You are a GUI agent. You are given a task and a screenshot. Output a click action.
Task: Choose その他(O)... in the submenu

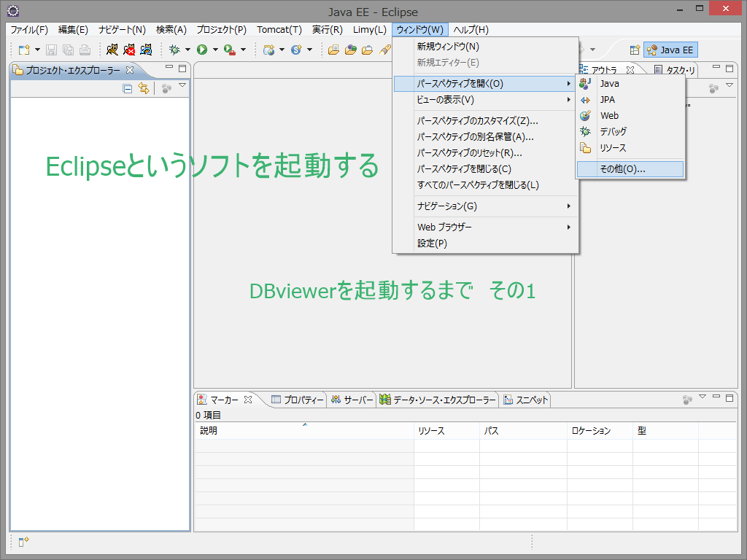[x=630, y=169]
